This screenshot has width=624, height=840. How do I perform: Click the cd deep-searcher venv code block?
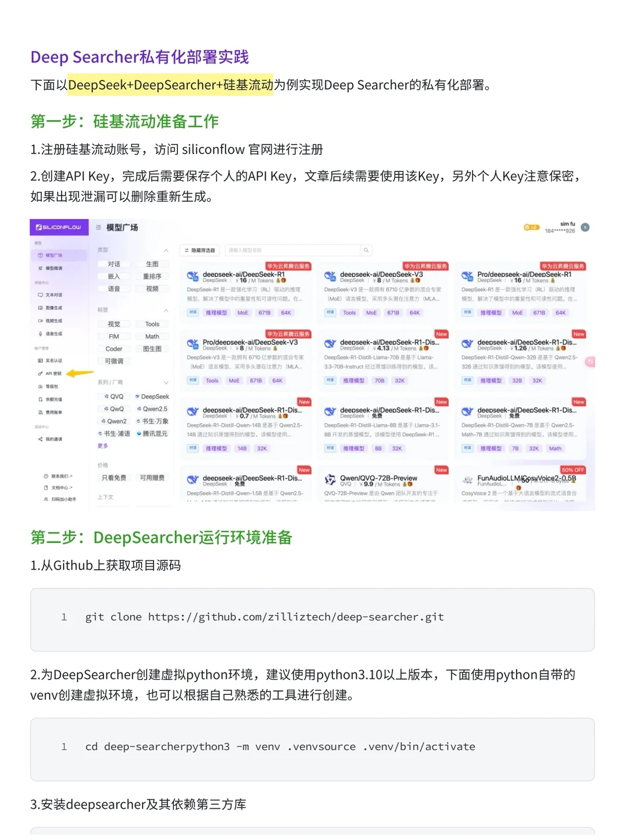[x=313, y=749]
